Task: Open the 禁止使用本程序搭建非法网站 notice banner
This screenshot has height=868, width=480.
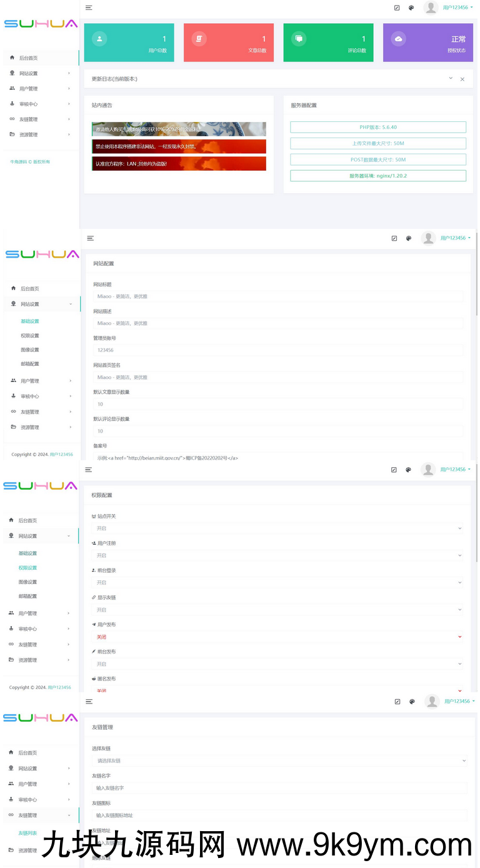Action: pos(179,146)
